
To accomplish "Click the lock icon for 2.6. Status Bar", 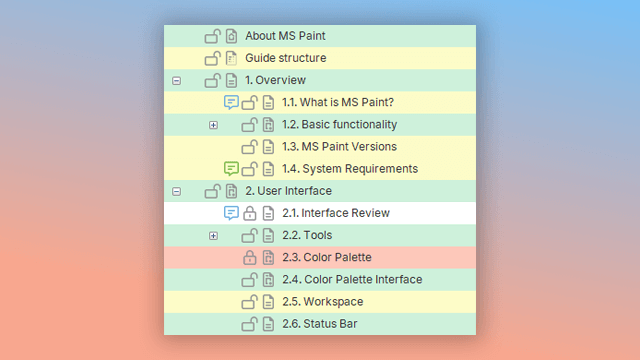I will point(250,324).
